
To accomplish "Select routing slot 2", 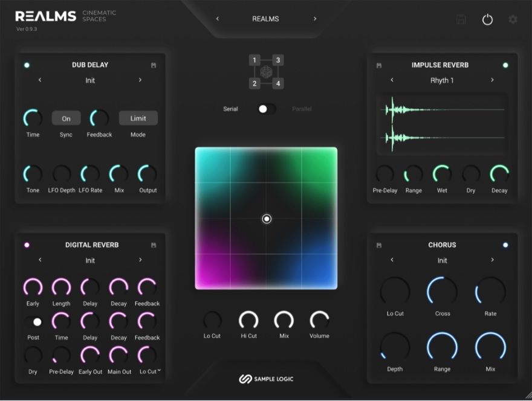I will click(255, 83).
